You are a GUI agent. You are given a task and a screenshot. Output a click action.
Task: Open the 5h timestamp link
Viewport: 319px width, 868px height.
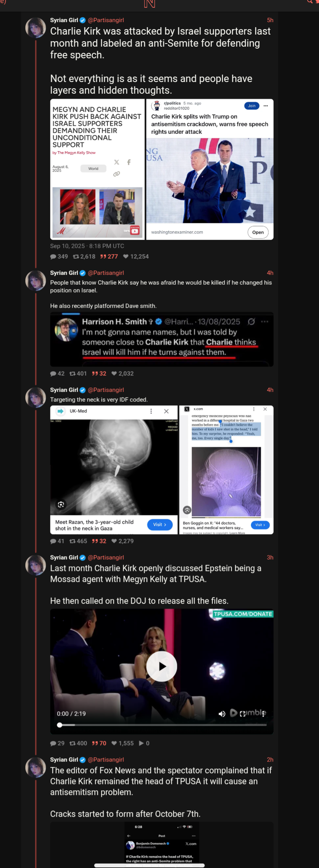tap(270, 20)
